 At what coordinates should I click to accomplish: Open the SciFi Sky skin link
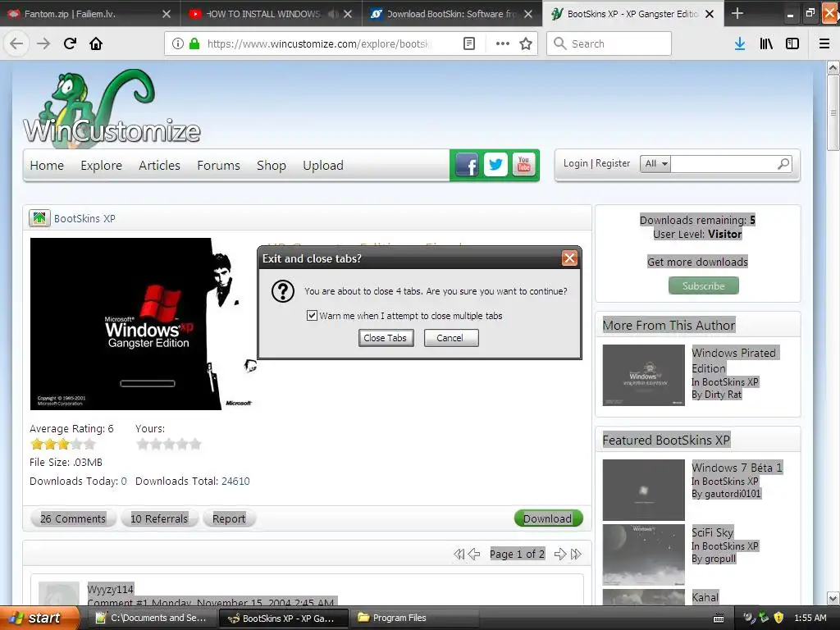713,532
